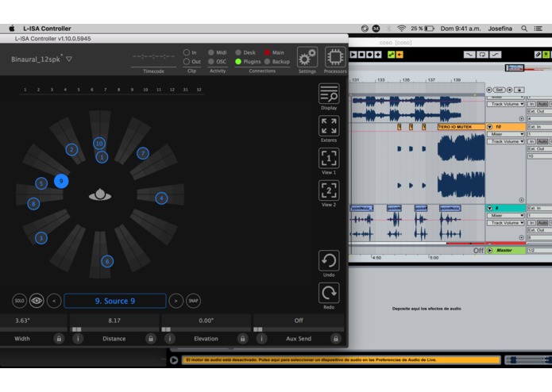Open Wi-Fi status menu
This screenshot has width=552, height=392.
coord(401,29)
